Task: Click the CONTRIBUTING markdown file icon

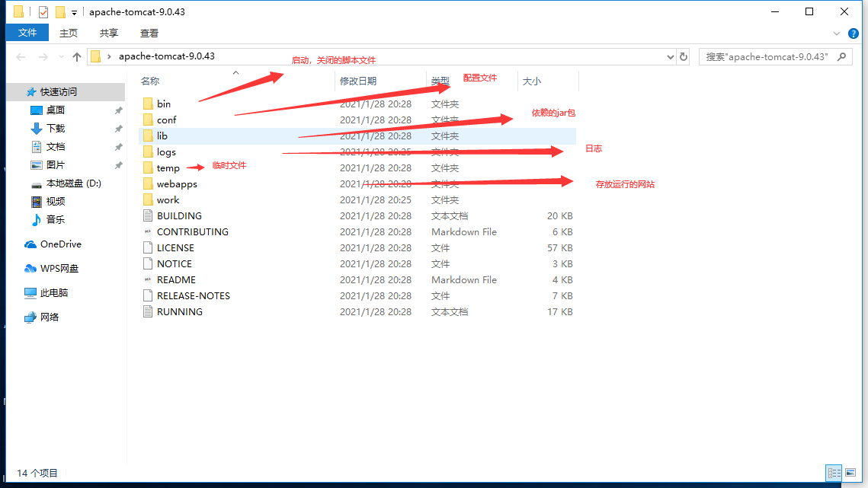Action: (148, 232)
